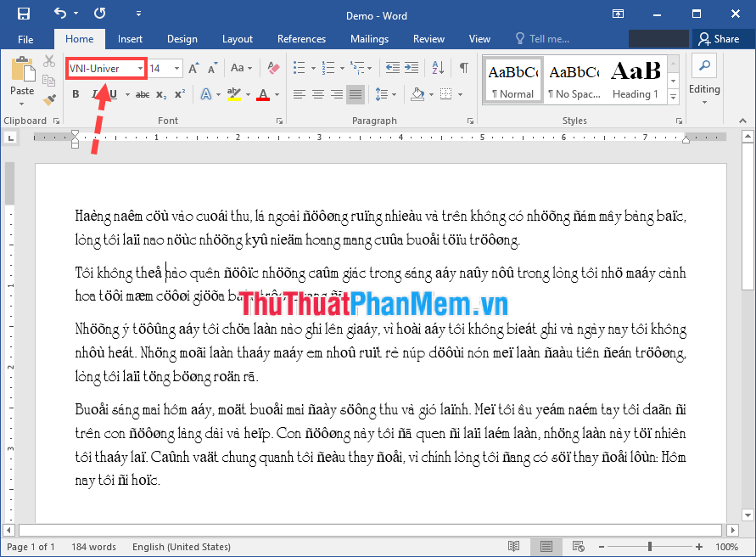Viewport: 756px width, 557px height.
Task: Open the Mailings ribbon tab
Action: (369, 38)
